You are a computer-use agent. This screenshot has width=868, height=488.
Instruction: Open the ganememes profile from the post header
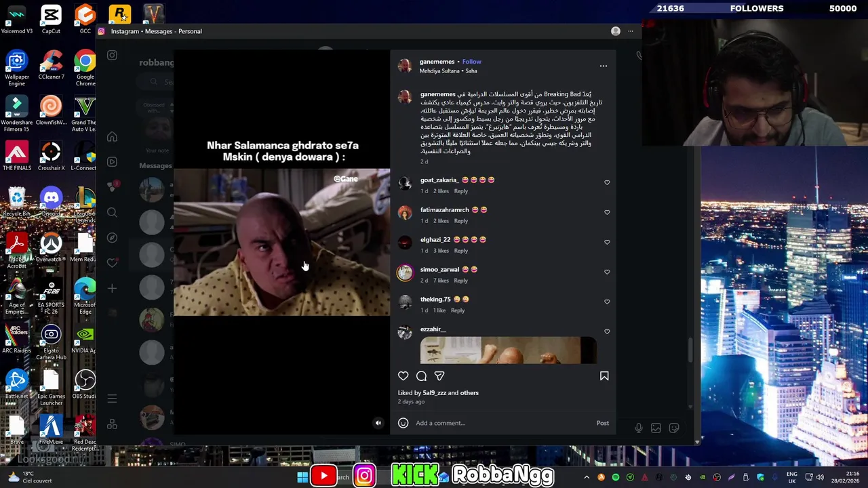437,62
